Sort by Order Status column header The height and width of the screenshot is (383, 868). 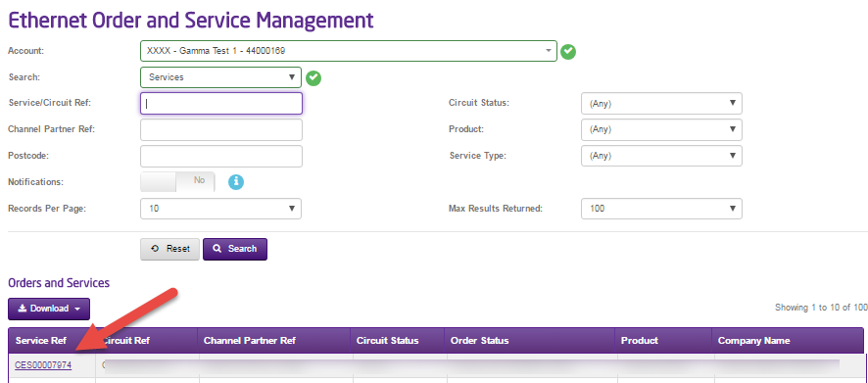point(479,340)
